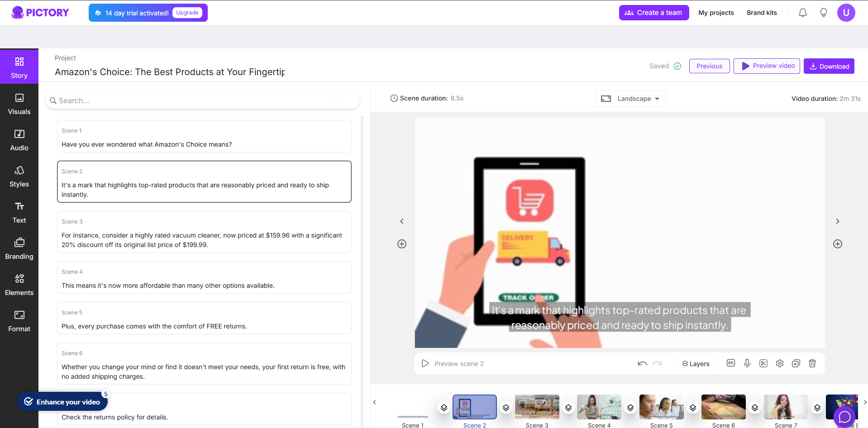
Task: Select the Scene 7 timeline thumbnail
Action: (x=786, y=407)
